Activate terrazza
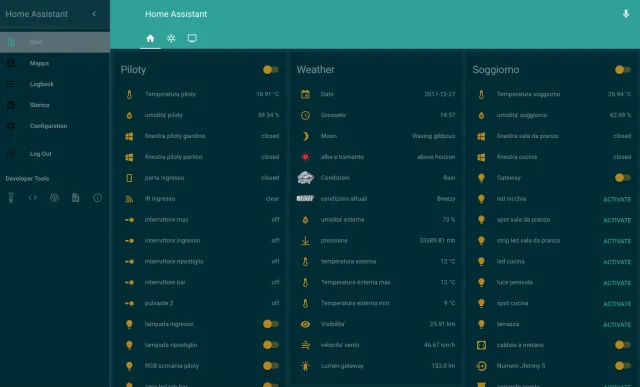The width and height of the screenshot is (640, 387). coord(617,325)
